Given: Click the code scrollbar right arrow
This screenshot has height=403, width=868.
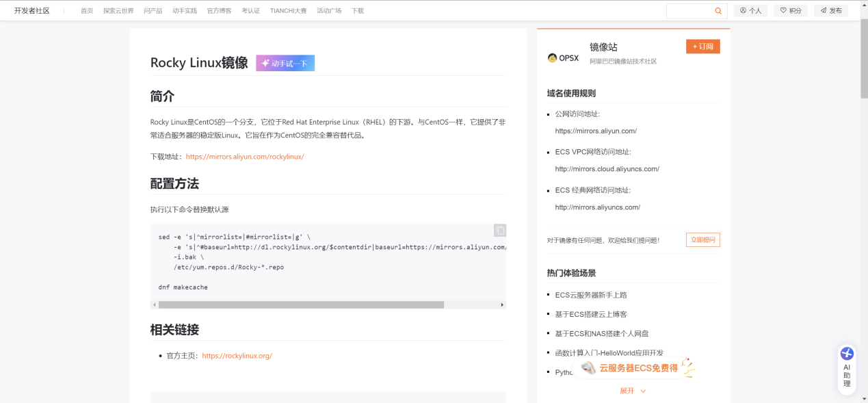Looking at the screenshot, I should [x=502, y=304].
